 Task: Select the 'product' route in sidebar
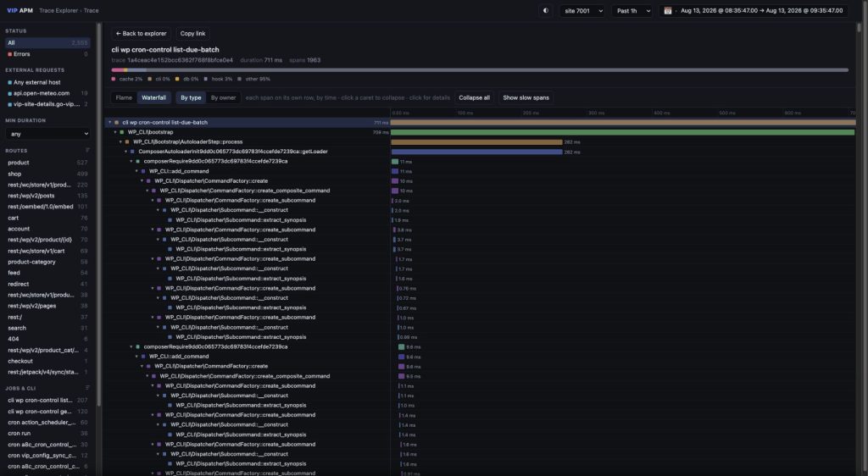(x=47, y=163)
